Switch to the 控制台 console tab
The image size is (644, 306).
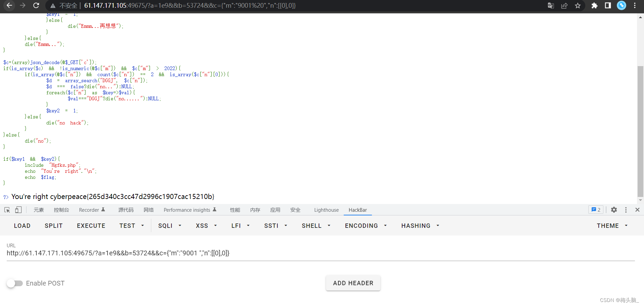click(x=61, y=210)
